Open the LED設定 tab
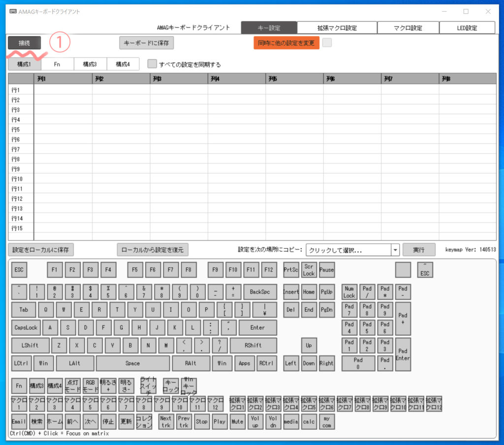Image resolution: width=504 pixels, height=445 pixels. pos(467,28)
